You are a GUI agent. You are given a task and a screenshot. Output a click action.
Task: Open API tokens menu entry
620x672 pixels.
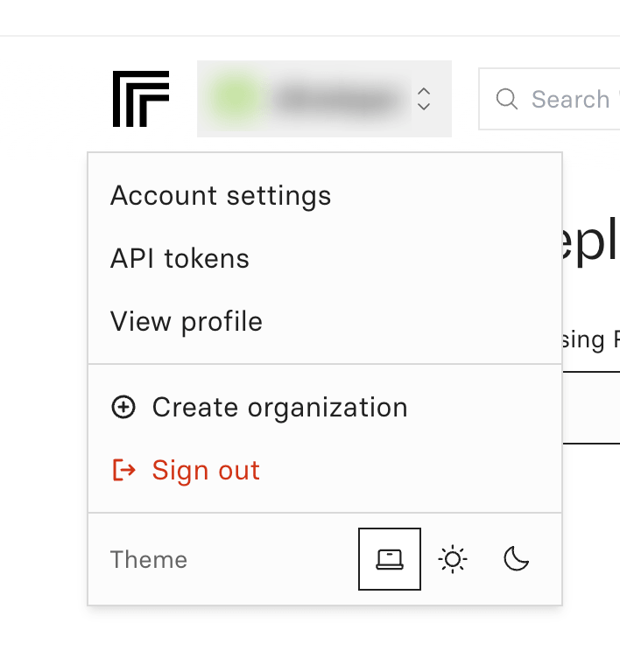(x=180, y=259)
